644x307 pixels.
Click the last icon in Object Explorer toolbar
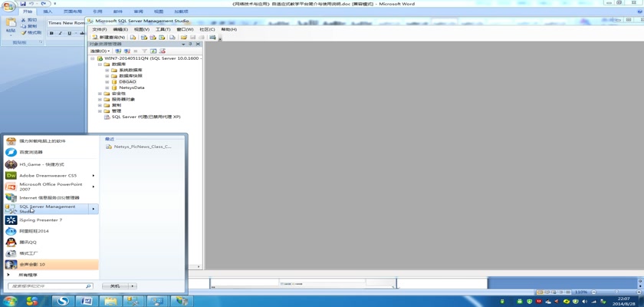tap(163, 51)
